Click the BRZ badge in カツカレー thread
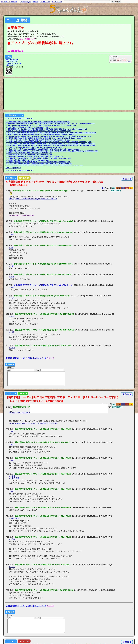This screenshot has width=138, height=644. point(118,188)
